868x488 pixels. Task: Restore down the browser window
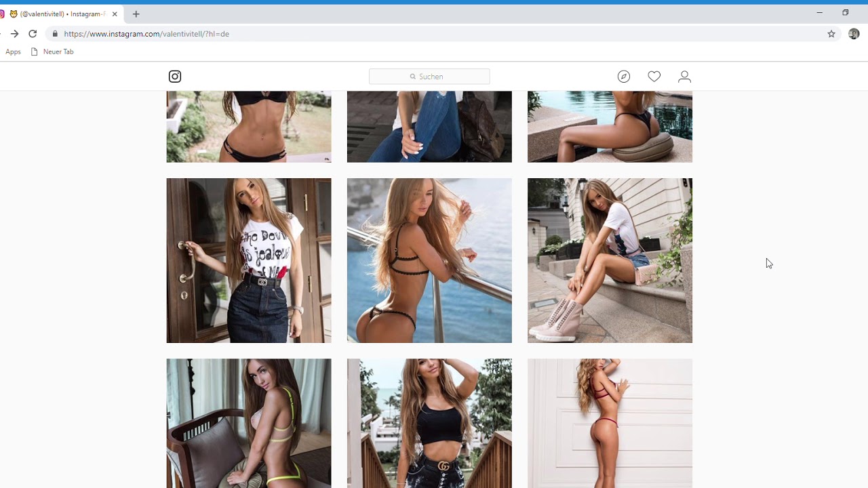[x=845, y=13]
